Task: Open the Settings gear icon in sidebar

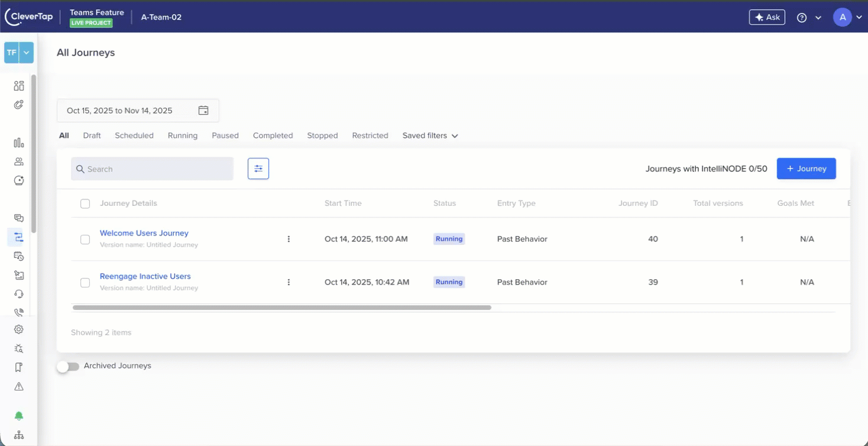Action: point(18,329)
